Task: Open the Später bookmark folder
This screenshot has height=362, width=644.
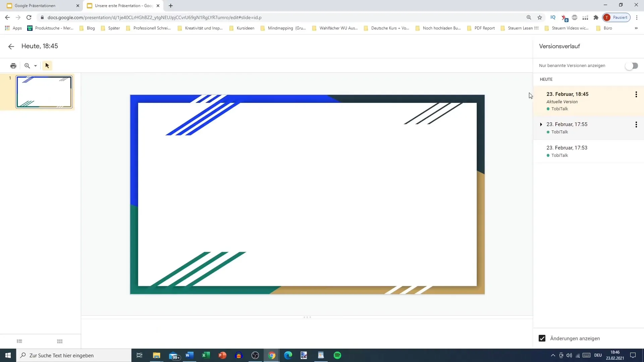Action: 110,28
